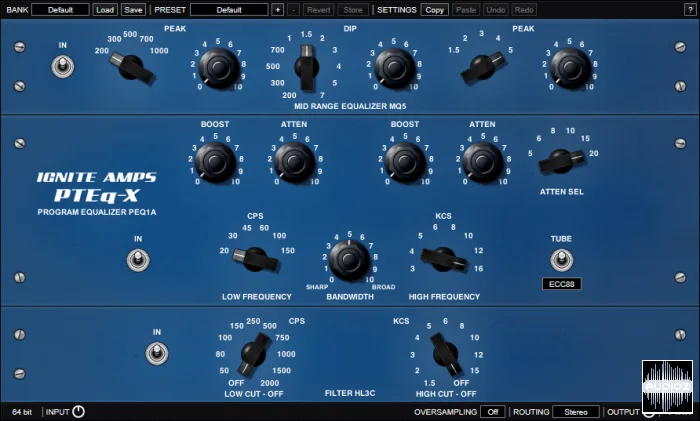Open the Oversampling Off selector
The image size is (700, 421).
493,412
